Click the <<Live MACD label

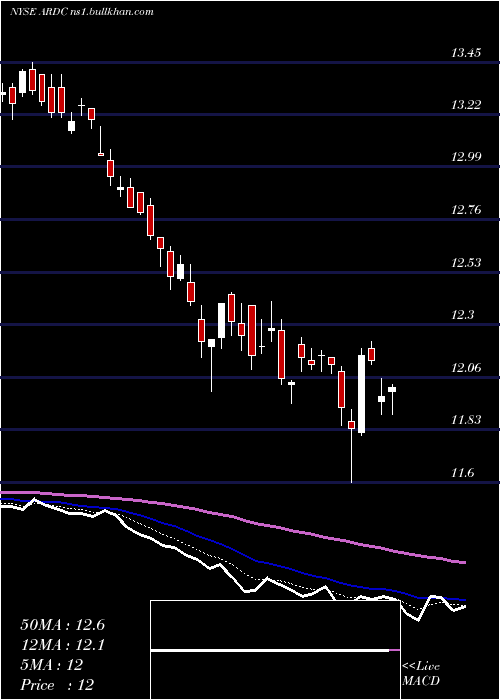[x=421, y=673]
